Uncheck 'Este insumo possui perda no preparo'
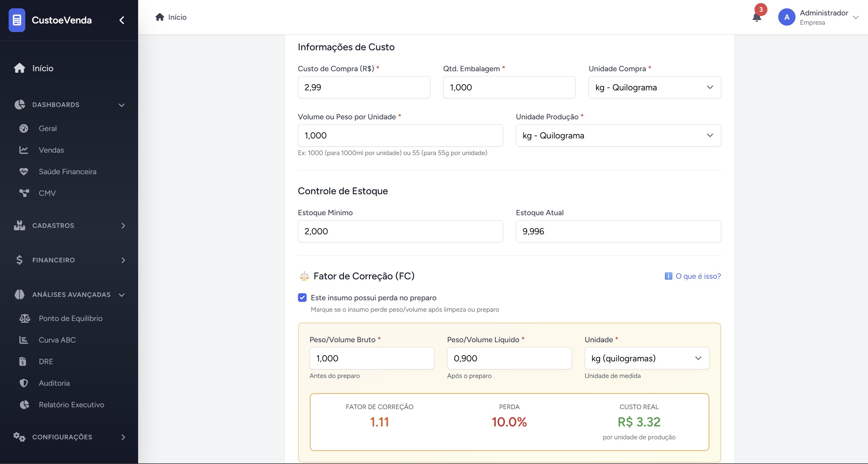 [x=302, y=297]
